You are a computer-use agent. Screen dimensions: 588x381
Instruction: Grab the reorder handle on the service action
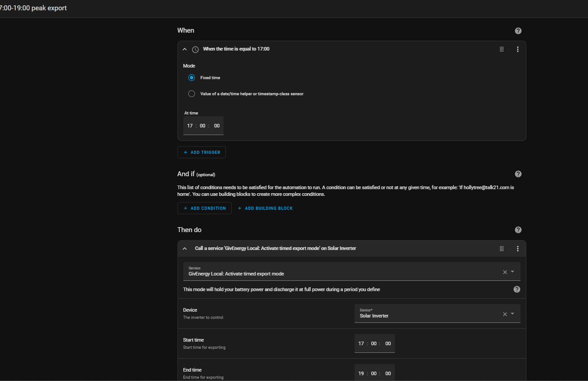pos(502,248)
